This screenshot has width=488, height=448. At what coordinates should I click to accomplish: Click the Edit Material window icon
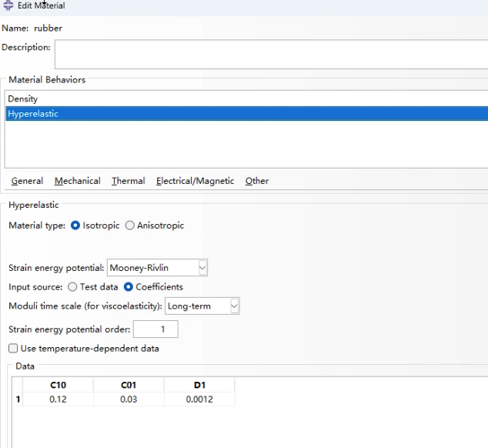coord(8,5)
